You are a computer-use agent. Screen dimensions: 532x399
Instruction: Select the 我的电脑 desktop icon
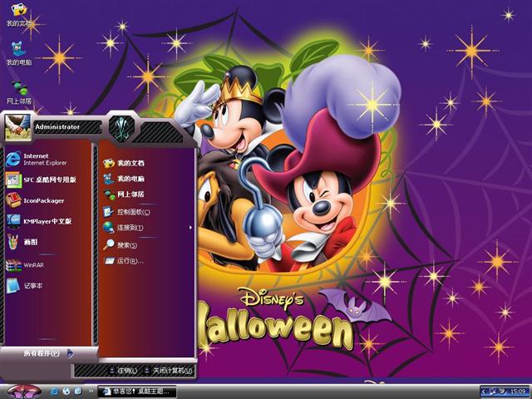point(19,53)
